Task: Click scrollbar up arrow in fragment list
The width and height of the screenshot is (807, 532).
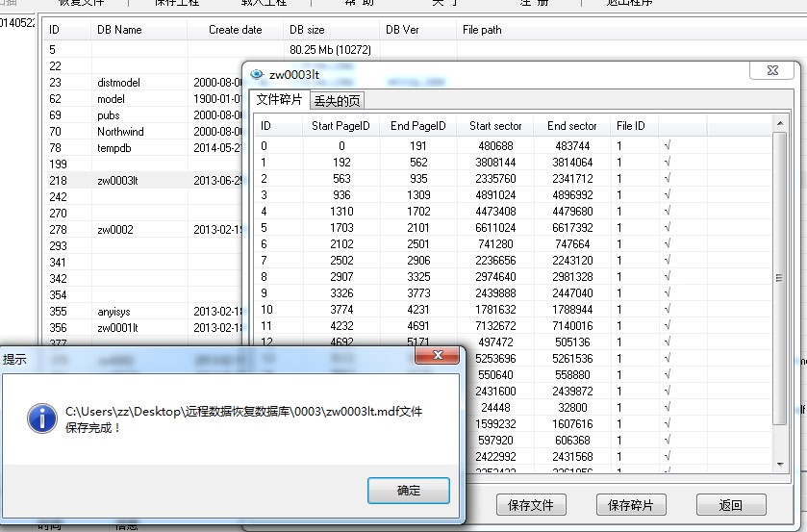Action: pos(780,123)
